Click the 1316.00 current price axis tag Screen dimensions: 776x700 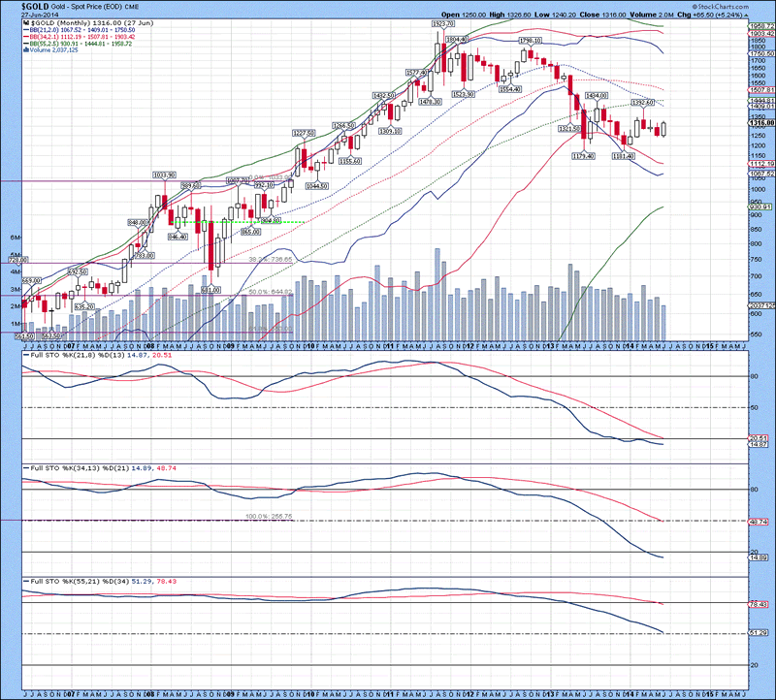(760, 122)
